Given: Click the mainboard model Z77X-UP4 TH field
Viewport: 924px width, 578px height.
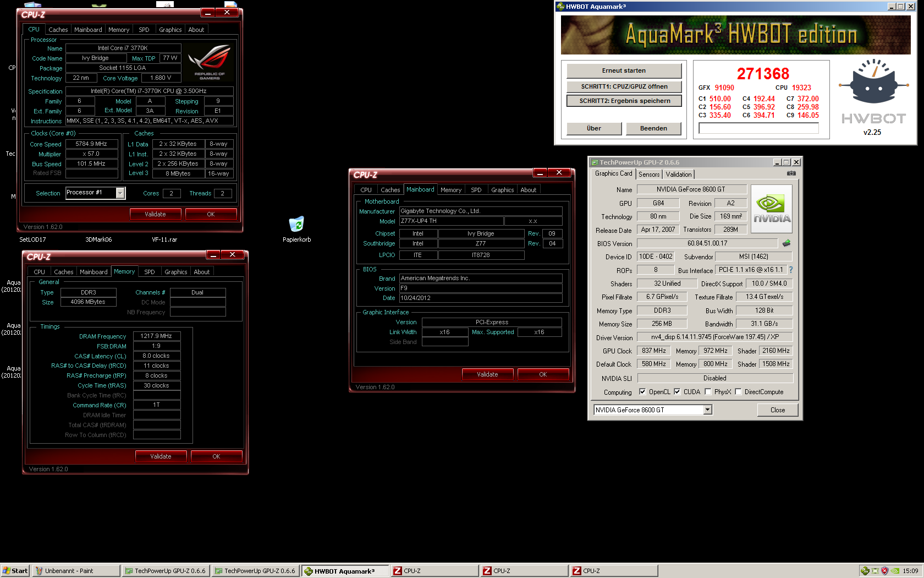Looking at the screenshot, I should tap(451, 221).
